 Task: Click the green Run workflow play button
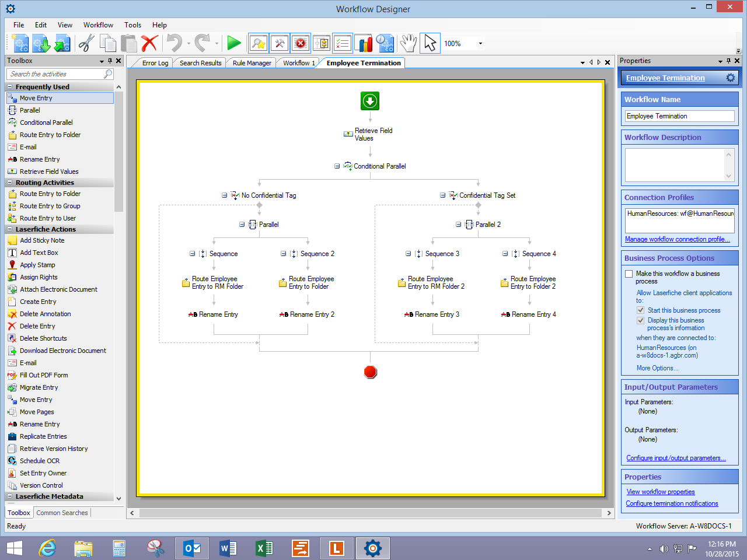[234, 43]
